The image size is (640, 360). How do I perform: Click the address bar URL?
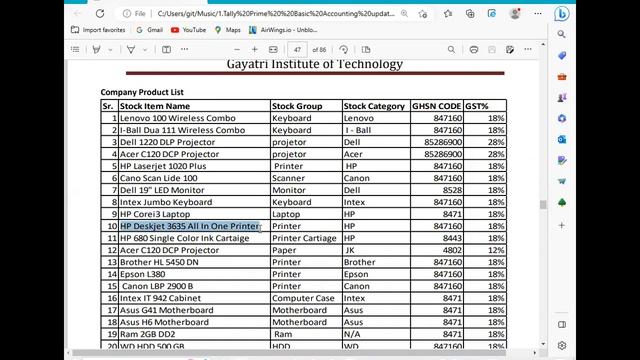click(x=276, y=13)
